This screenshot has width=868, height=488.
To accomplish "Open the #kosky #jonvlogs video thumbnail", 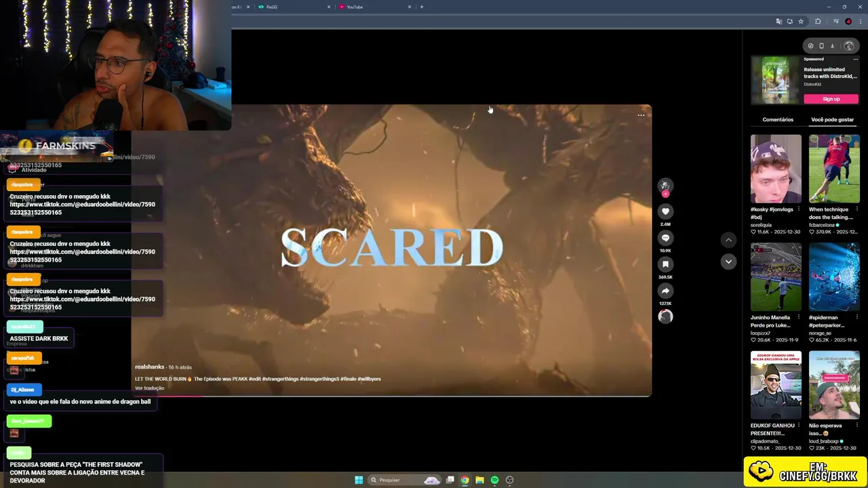I will 776,169.
